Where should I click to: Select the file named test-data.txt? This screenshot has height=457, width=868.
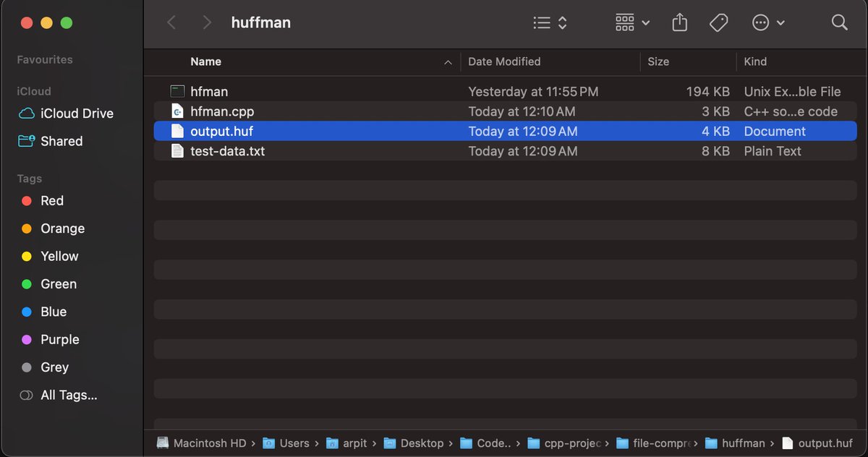(228, 151)
